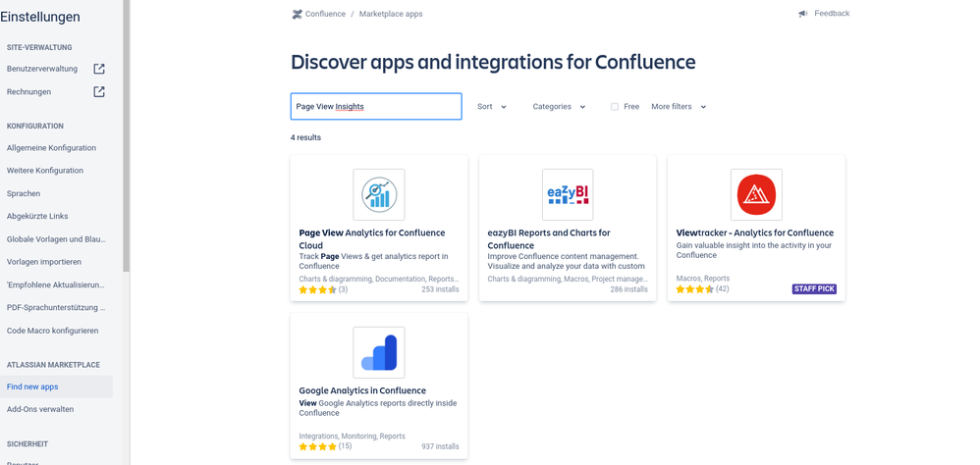The image size is (980, 465).
Task: Open Page View Analytics app logo
Action: pyautogui.click(x=379, y=195)
